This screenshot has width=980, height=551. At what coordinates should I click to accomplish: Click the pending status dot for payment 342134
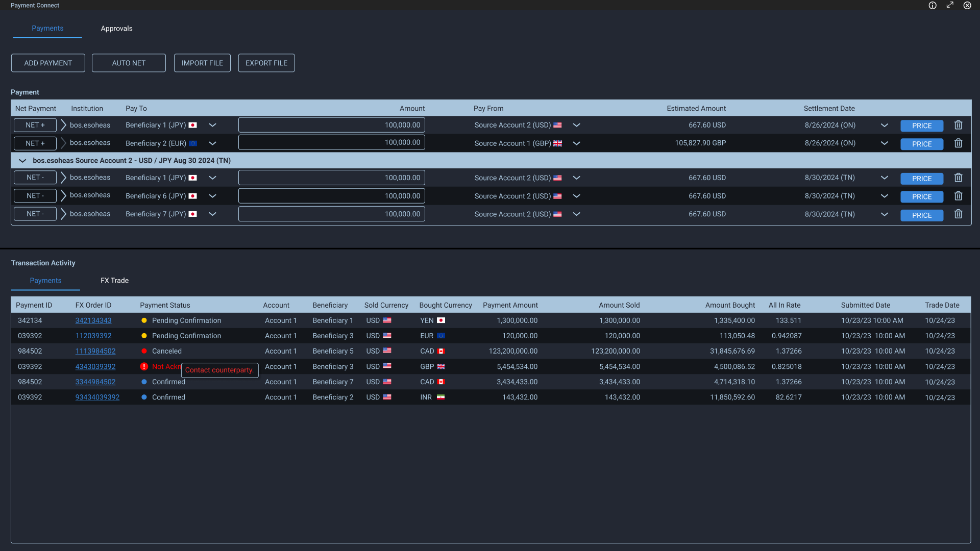pyautogui.click(x=144, y=320)
